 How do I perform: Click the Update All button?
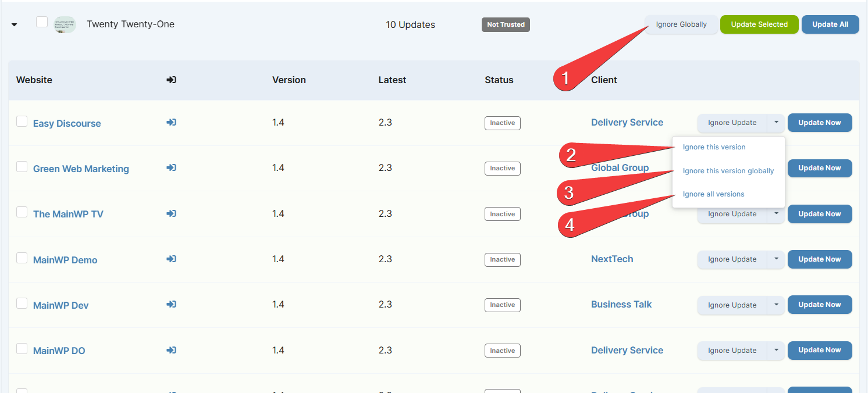click(x=830, y=24)
